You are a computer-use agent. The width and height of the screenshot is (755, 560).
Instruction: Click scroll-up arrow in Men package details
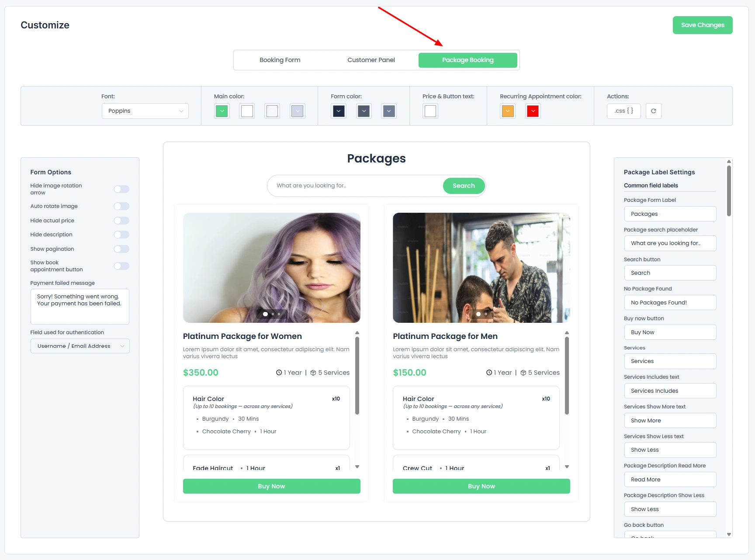point(567,333)
